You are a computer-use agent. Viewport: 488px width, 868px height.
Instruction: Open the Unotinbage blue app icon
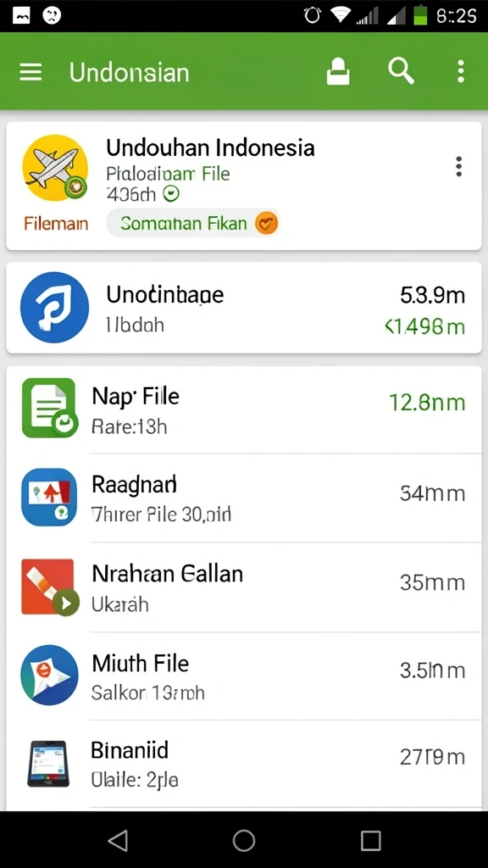(x=54, y=307)
